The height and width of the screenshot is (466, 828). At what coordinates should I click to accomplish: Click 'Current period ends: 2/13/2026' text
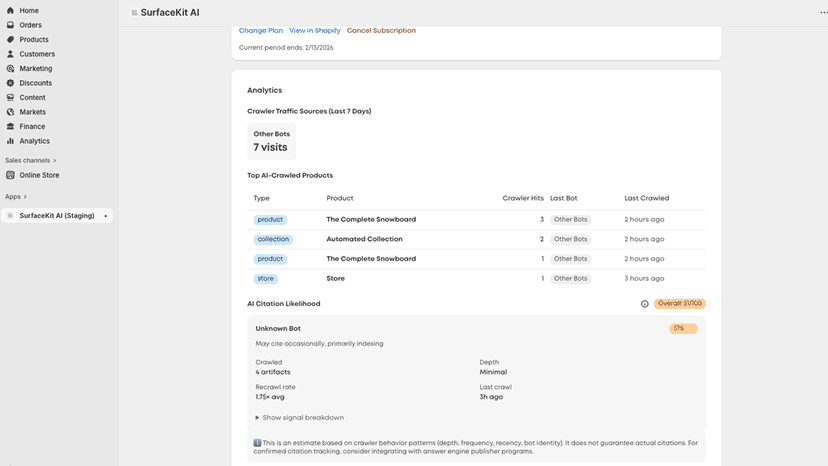click(286, 48)
